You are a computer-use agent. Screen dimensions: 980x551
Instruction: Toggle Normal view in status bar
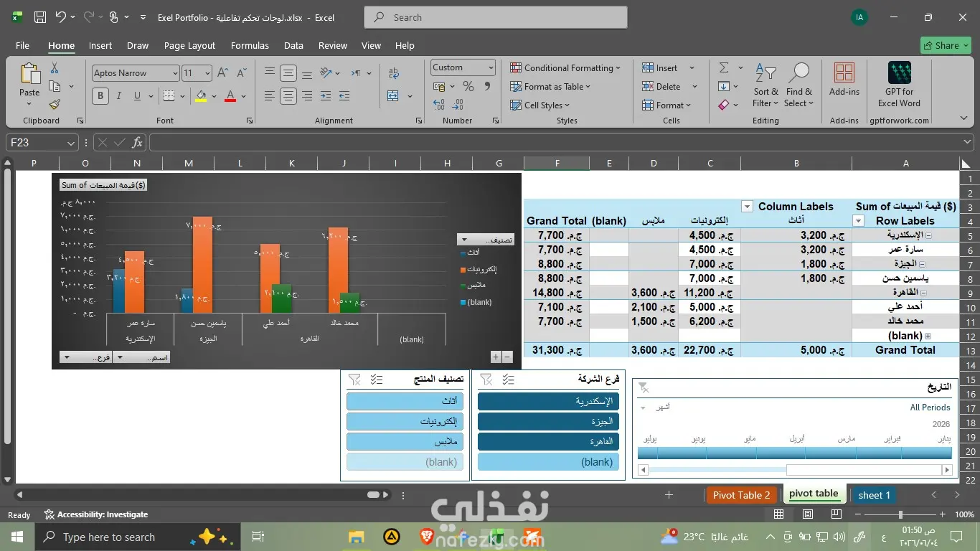(779, 514)
